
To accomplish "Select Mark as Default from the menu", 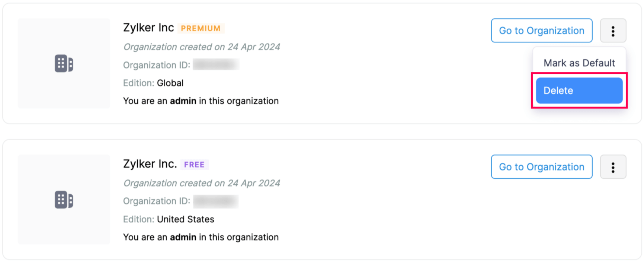I will [x=579, y=63].
